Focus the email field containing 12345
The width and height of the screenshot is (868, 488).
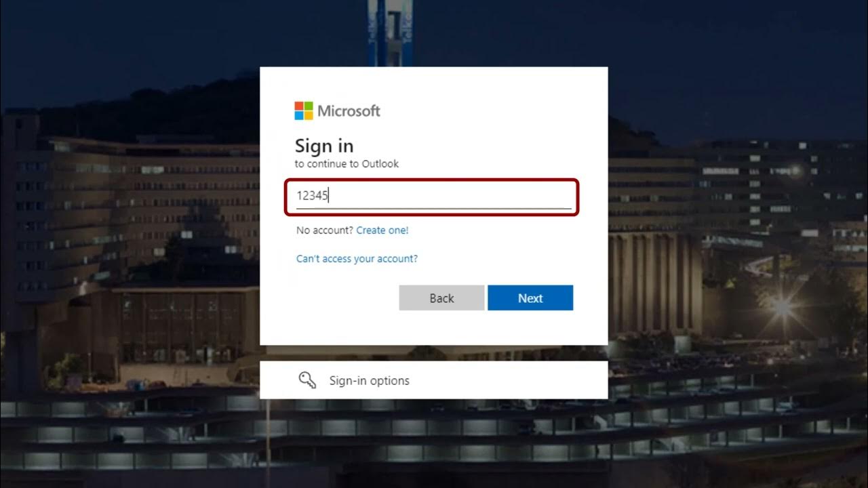point(433,196)
